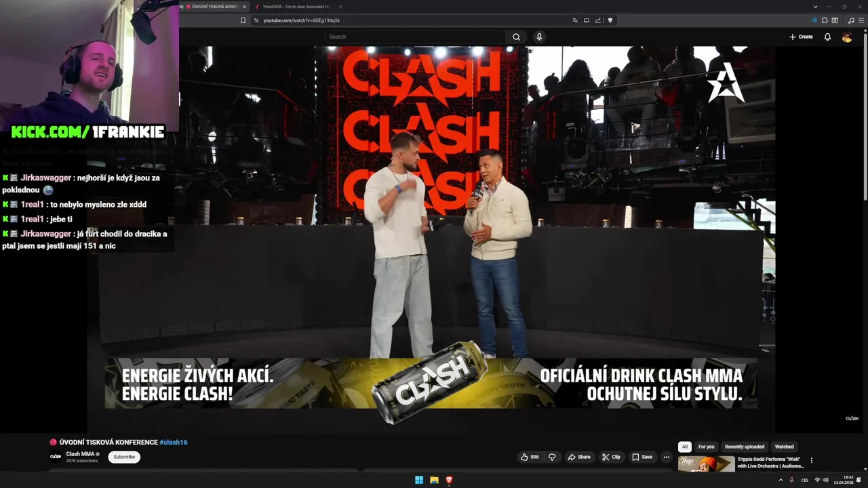Image resolution: width=868 pixels, height=488 pixels.
Task: Click the YouTube search magnifier button
Action: [516, 37]
